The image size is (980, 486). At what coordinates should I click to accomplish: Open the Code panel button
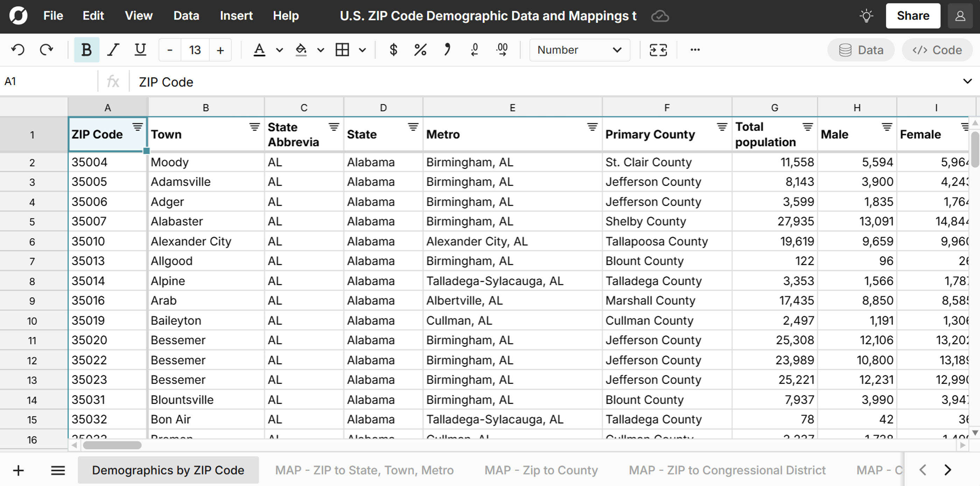pyautogui.click(x=937, y=50)
